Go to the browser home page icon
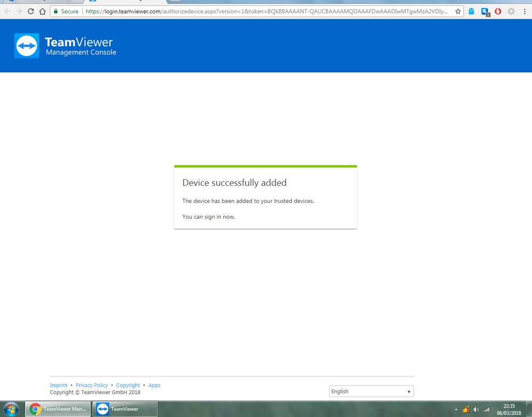 coord(43,11)
